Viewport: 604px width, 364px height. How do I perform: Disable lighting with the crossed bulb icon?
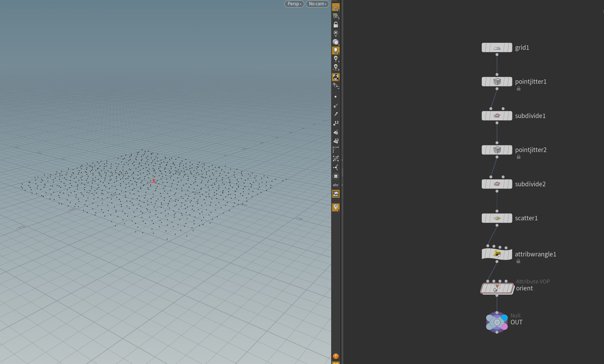click(336, 33)
